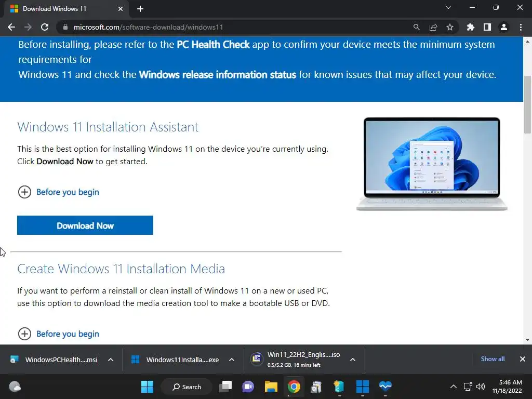Image resolution: width=532 pixels, height=399 pixels.
Task: Open the Windows 11 Installation Assistant taskbar icon
Action: pyautogui.click(x=362, y=387)
